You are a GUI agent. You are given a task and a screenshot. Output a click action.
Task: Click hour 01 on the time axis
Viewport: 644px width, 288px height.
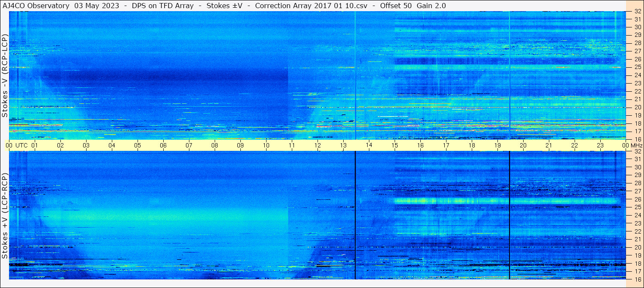point(35,145)
